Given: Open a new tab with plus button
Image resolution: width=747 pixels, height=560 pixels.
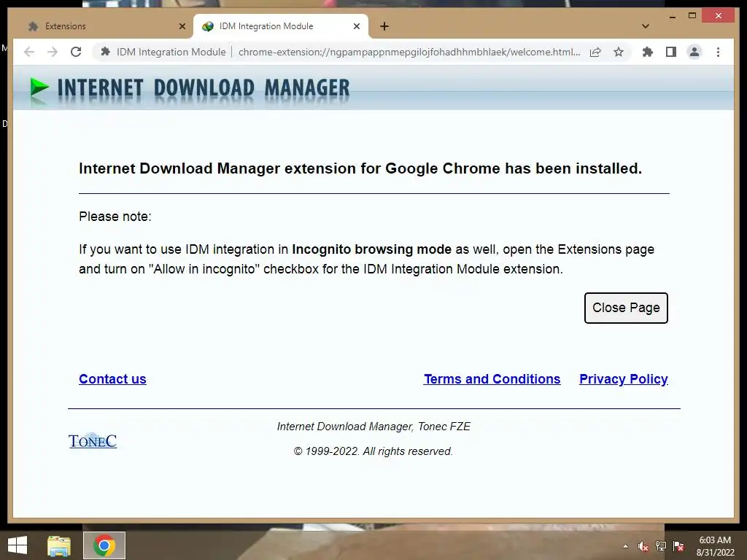Looking at the screenshot, I should pos(384,26).
